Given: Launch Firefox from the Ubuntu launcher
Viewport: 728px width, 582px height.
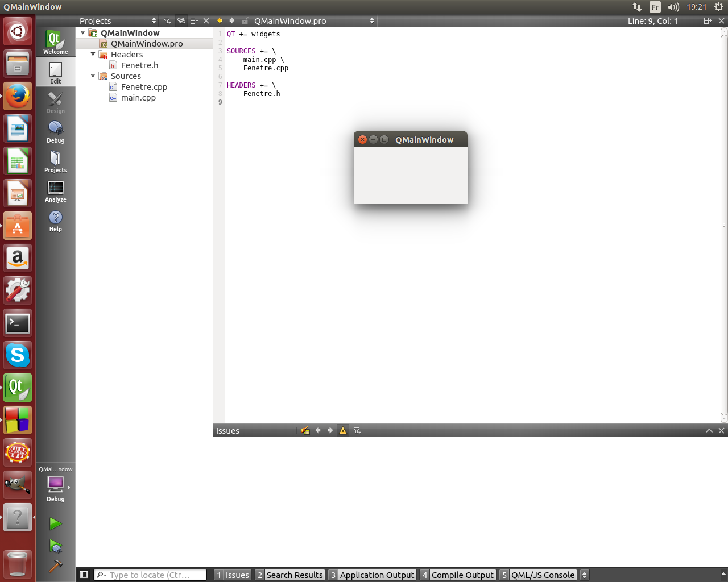Looking at the screenshot, I should (x=18, y=96).
